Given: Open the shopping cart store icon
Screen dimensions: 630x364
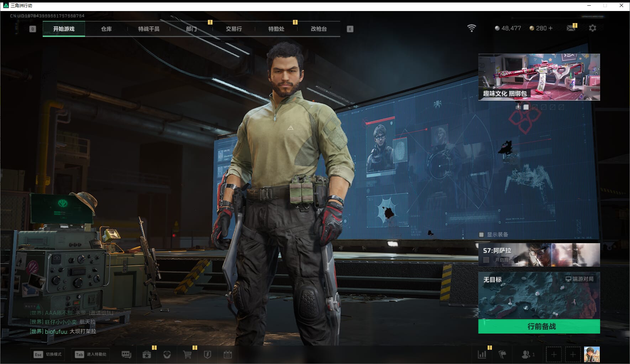Looking at the screenshot, I should click(187, 354).
